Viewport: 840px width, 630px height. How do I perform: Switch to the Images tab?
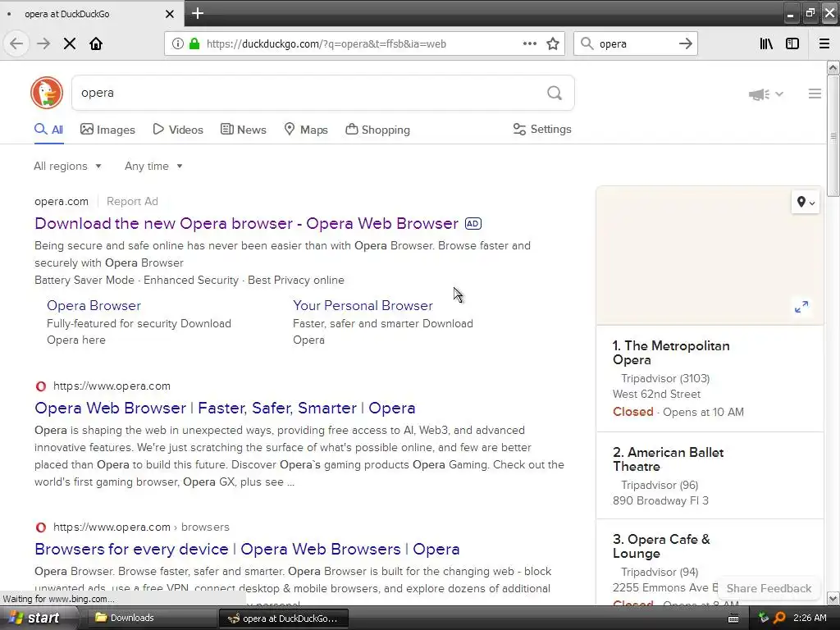click(107, 130)
